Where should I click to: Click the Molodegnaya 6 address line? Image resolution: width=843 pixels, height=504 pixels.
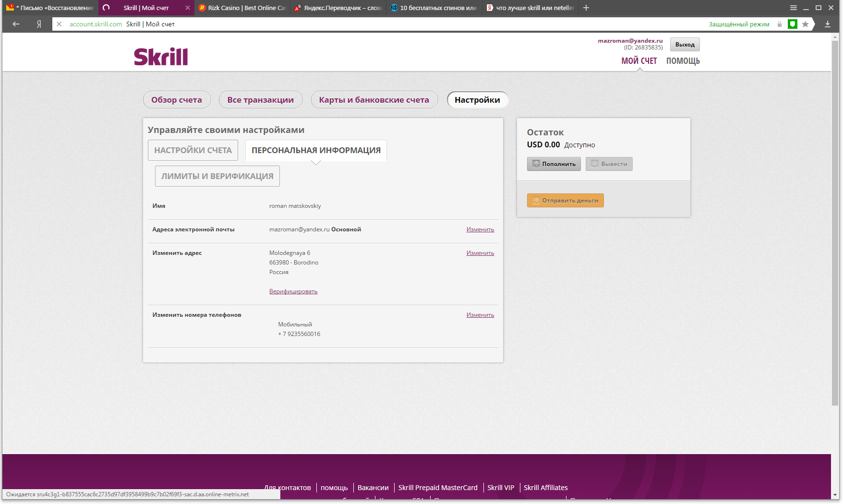point(289,253)
